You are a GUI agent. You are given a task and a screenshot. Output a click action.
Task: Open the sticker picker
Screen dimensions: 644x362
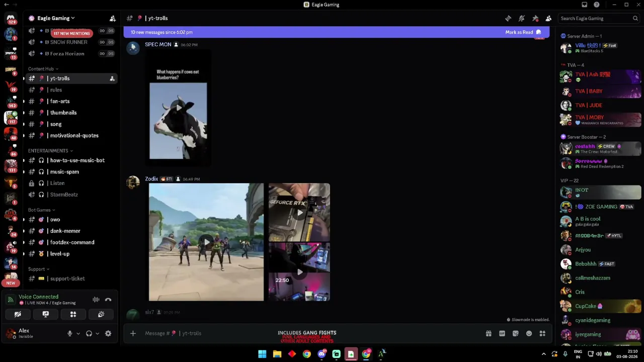pos(516,333)
